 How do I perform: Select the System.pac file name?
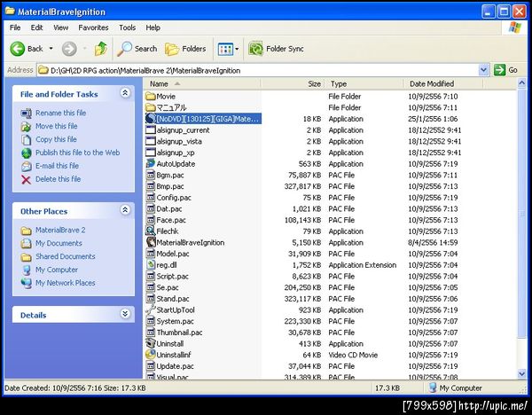pos(175,321)
